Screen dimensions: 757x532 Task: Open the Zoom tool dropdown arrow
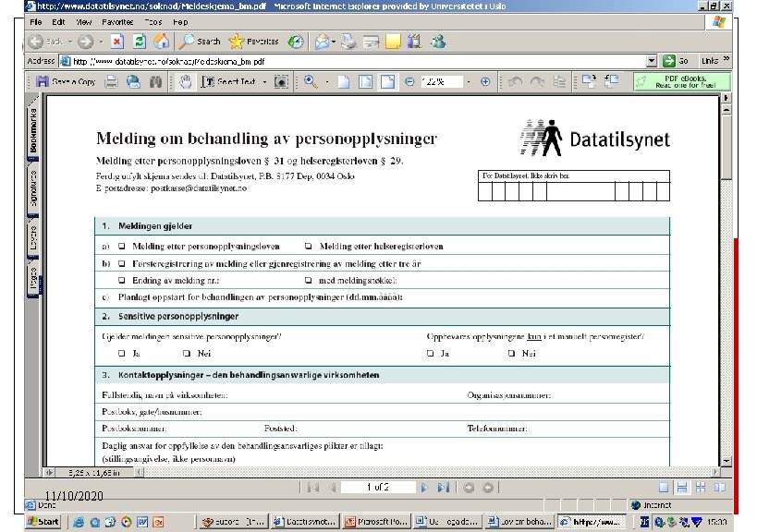(327, 82)
